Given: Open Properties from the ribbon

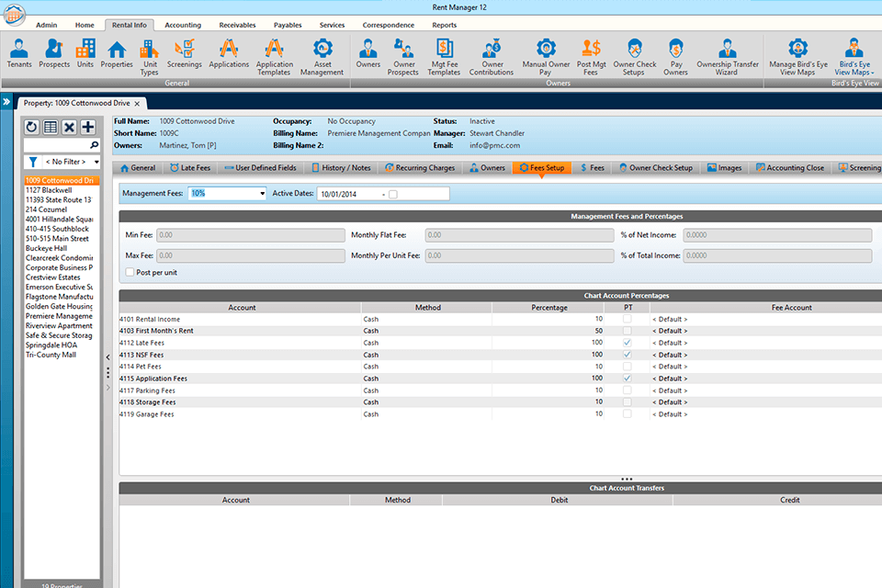Looking at the screenshot, I should click(x=117, y=53).
